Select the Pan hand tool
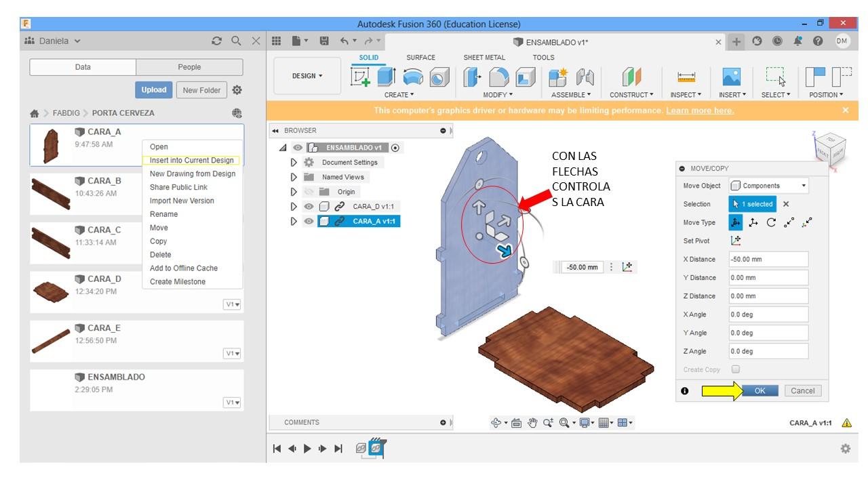Image resolution: width=868 pixels, height=488 pixels. (x=532, y=423)
